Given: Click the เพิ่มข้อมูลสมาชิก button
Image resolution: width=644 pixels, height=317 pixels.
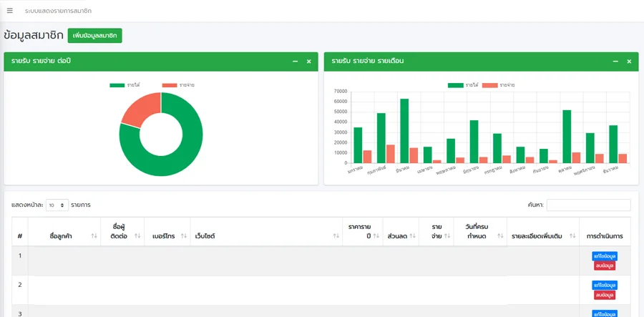Looking at the screenshot, I should point(95,36).
